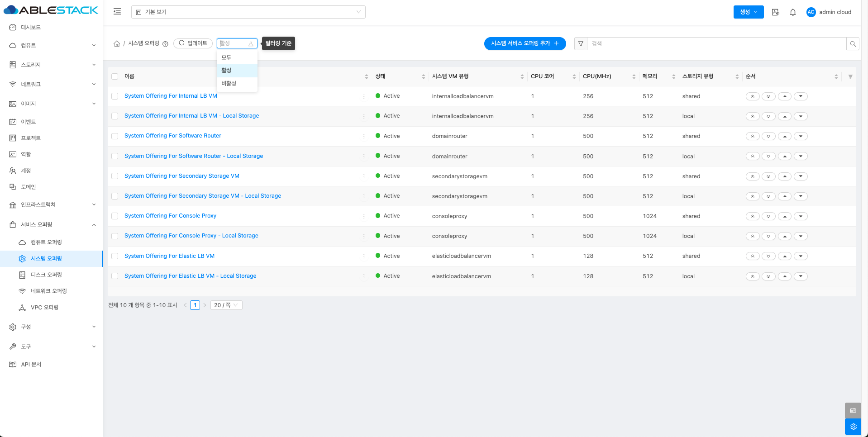Open the 기본 보기 view dropdown
This screenshot has width=868, height=437.
pos(248,12)
